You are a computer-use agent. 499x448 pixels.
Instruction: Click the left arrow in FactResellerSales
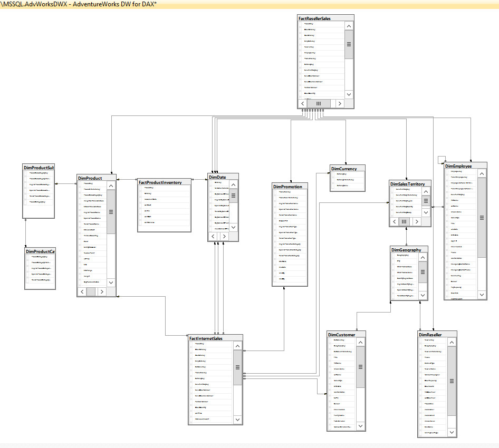pos(303,103)
